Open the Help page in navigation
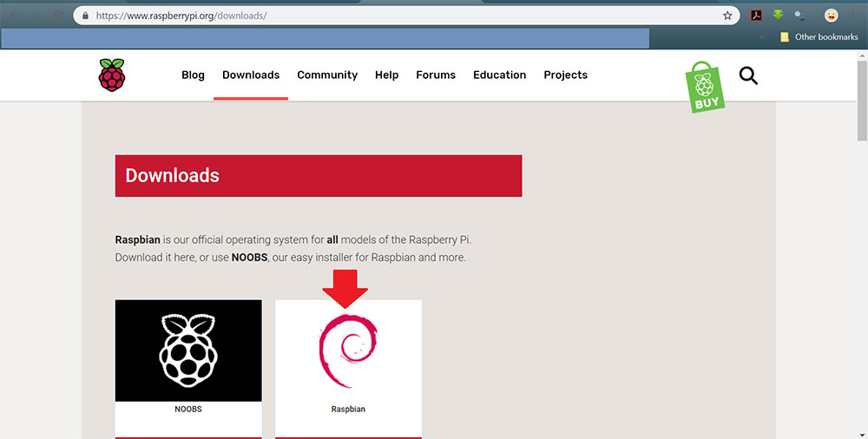 (386, 75)
